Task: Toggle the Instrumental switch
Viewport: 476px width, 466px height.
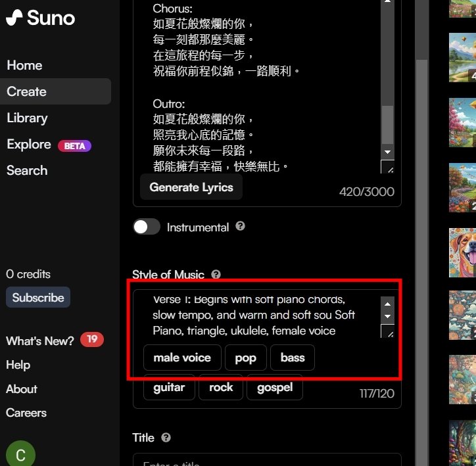Action: tap(147, 227)
